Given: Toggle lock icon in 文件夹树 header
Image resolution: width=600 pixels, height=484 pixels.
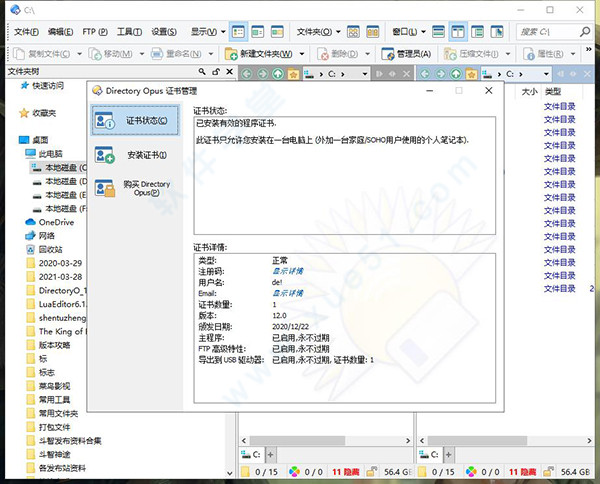Looking at the screenshot, I should [x=216, y=71].
